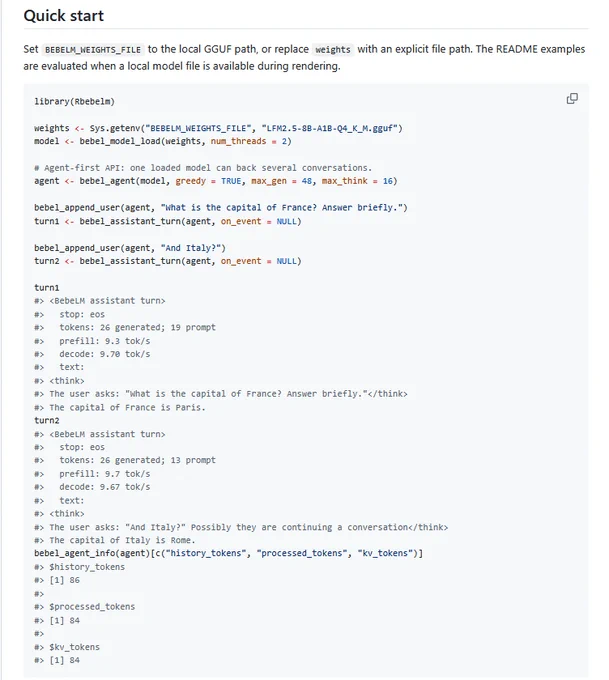Click the decode: 9.70 tok/s output line
This screenshot has width=609, height=680.
pos(92,354)
